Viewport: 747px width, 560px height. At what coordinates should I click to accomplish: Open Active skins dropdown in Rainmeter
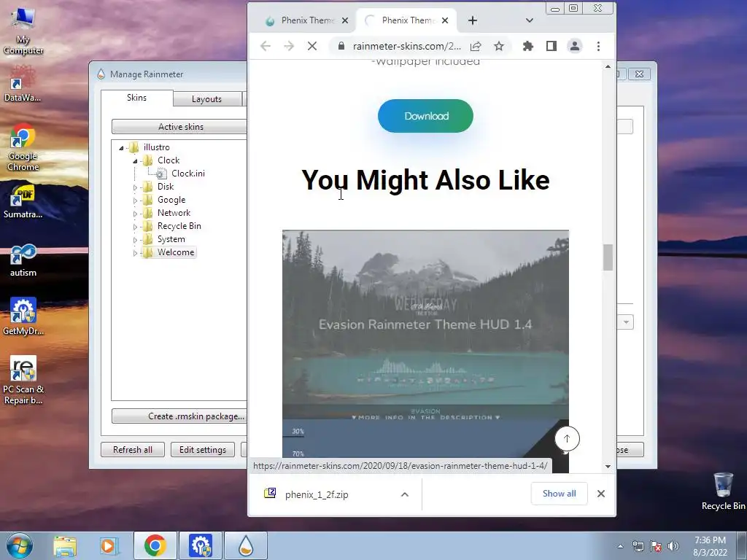pyautogui.click(x=179, y=127)
